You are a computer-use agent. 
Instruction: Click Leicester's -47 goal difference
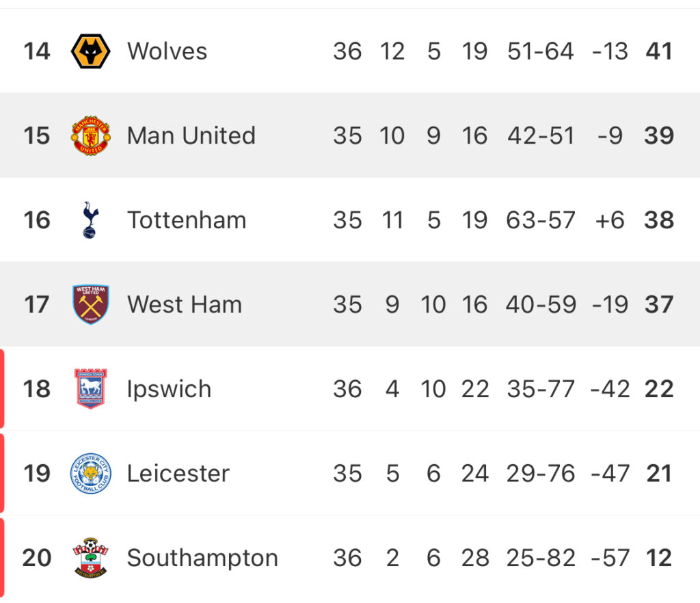tap(610, 473)
